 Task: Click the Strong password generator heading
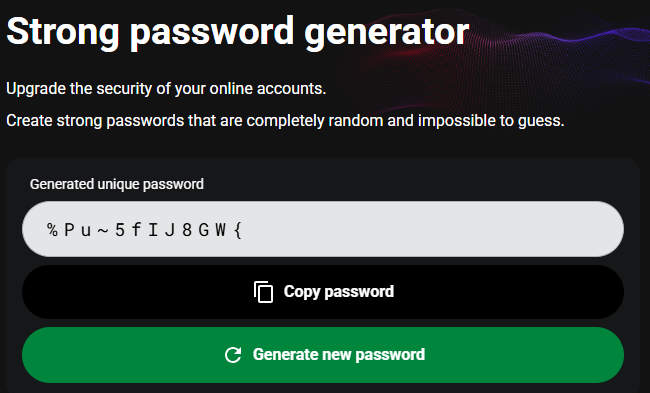point(238,32)
